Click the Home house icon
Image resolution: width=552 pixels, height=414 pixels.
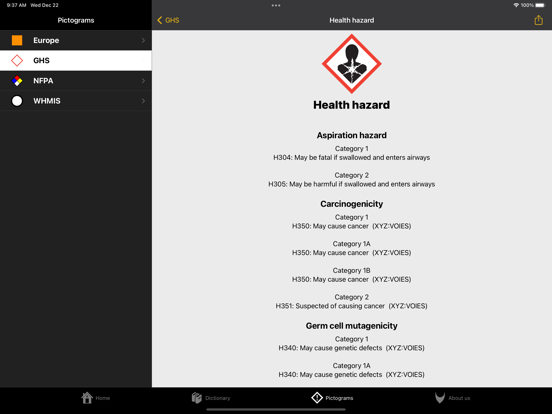tap(87, 398)
